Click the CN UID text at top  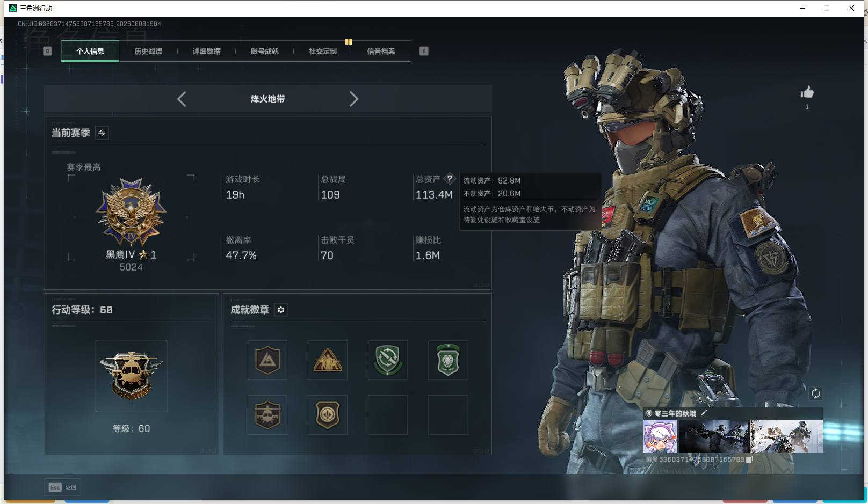coord(89,24)
